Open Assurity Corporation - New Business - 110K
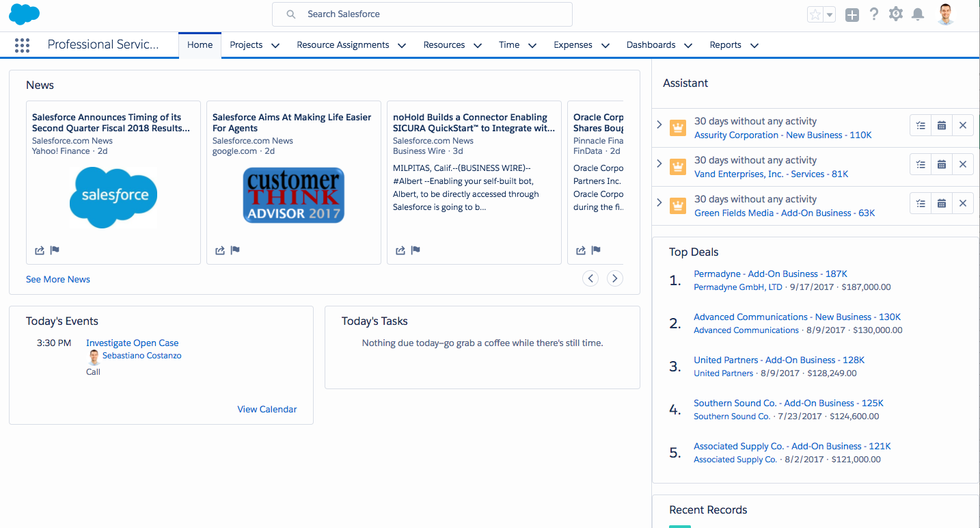The image size is (980, 528). pos(783,135)
